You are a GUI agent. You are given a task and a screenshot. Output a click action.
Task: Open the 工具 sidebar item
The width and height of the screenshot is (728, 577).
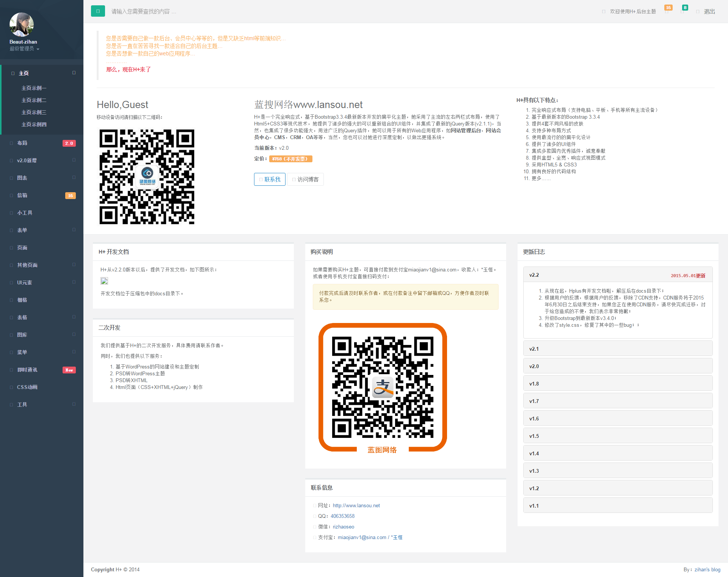tap(42, 405)
